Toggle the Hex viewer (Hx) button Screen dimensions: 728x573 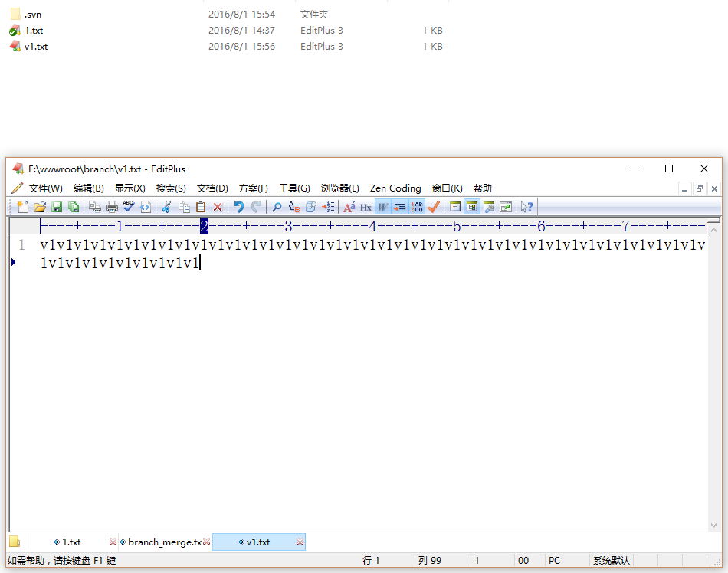coord(366,207)
